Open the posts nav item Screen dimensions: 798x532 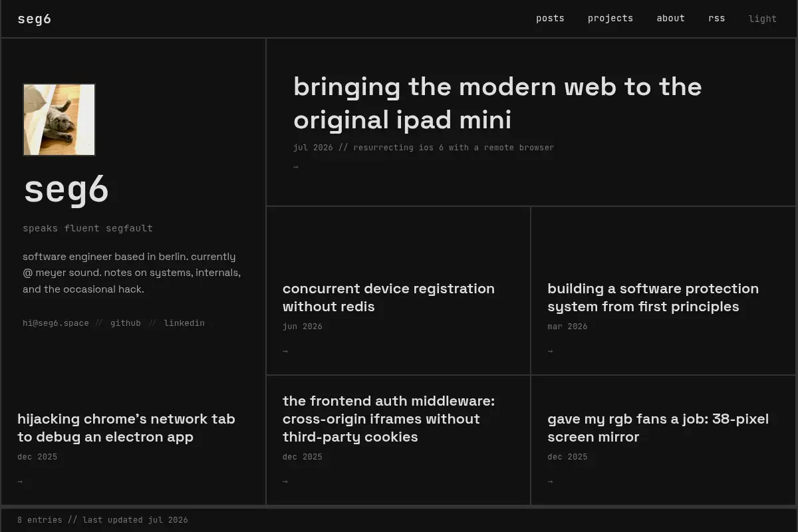click(x=550, y=18)
